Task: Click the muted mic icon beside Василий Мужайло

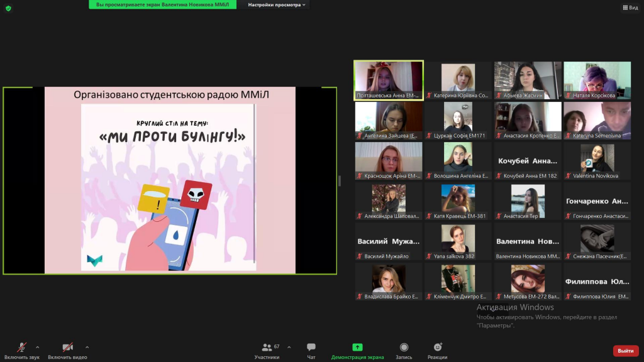Action: tap(359, 256)
